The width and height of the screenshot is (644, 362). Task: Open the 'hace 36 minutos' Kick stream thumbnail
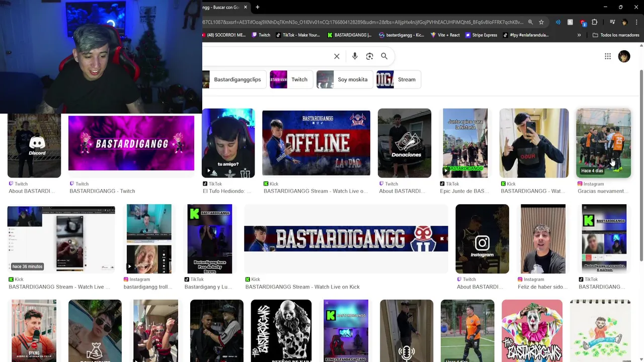pyautogui.click(x=61, y=239)
